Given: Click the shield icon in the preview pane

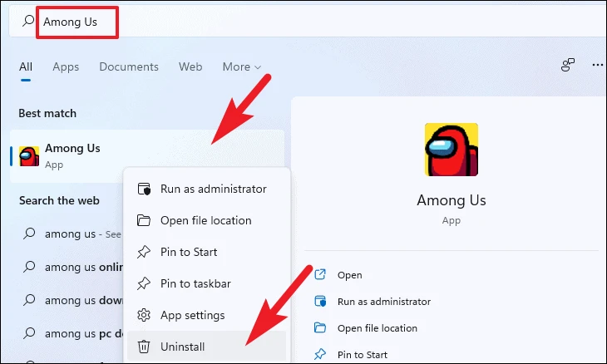Looking at the screenshot, I should tap(320, 301).
